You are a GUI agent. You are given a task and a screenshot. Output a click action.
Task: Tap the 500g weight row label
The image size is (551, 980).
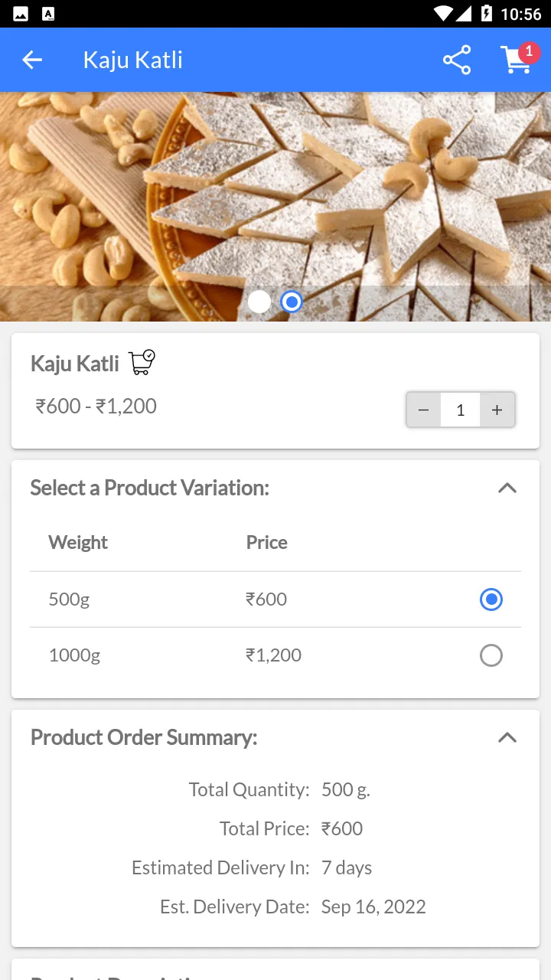point(69,599)
